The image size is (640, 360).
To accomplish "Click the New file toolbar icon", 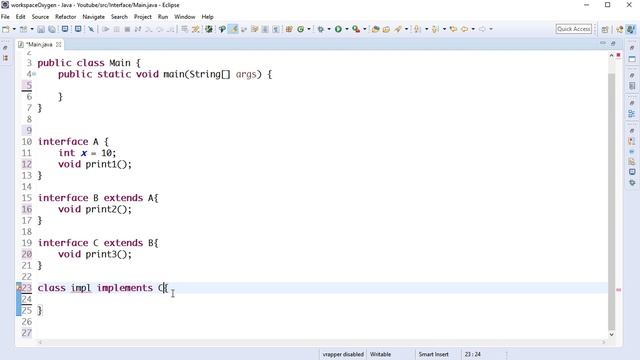I will pos(6,29).
